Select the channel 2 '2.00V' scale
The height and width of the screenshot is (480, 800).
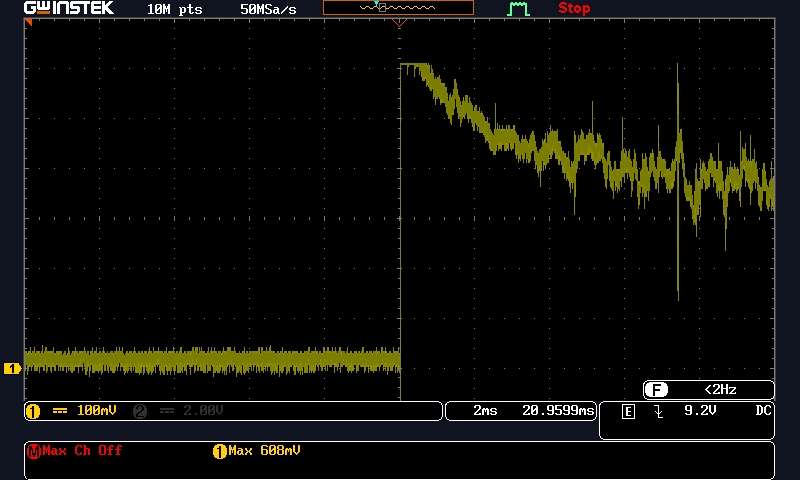pos(203,410)
